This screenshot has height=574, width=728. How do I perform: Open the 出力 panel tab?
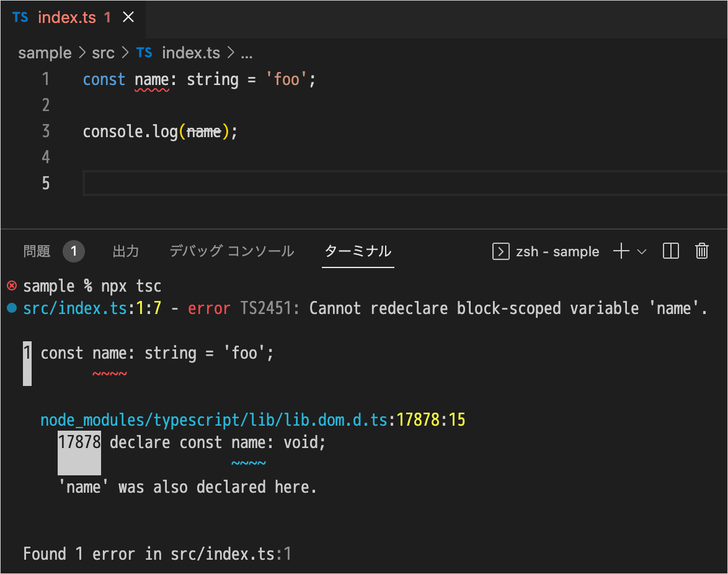[126, 251]
